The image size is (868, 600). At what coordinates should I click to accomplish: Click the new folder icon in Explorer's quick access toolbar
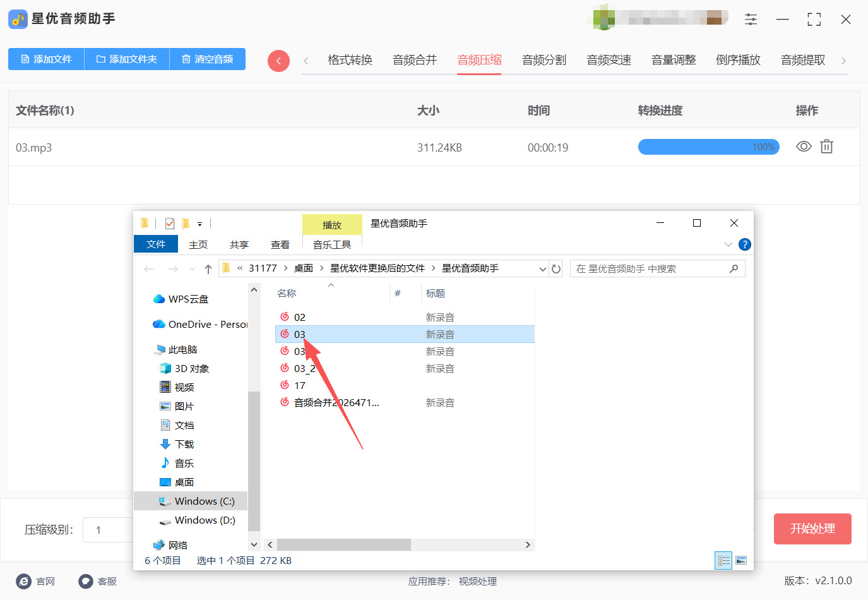(186, 224)
